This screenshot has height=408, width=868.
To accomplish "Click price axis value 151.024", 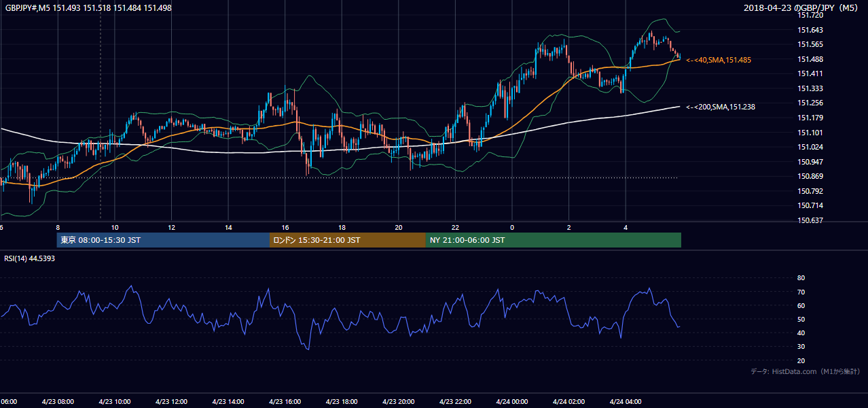I will point(810,147).
